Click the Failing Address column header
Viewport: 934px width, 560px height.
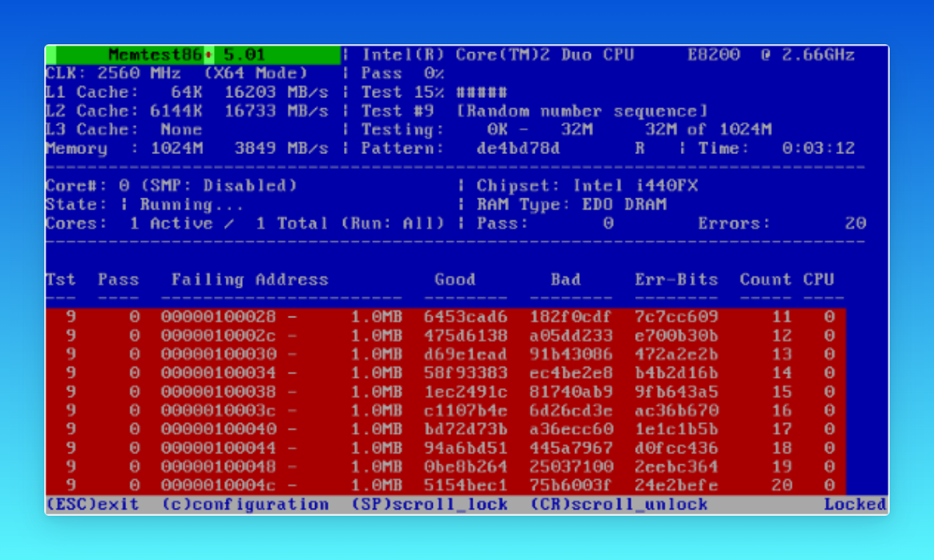[x=250, y=279]
